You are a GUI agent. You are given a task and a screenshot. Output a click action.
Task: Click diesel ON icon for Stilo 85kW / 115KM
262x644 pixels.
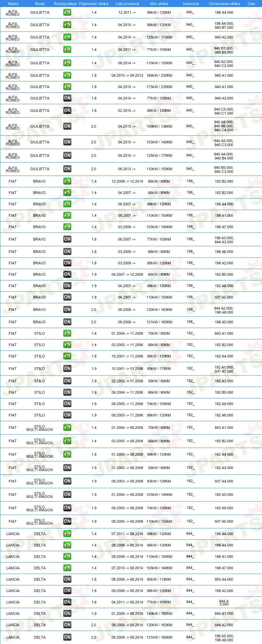67,369
